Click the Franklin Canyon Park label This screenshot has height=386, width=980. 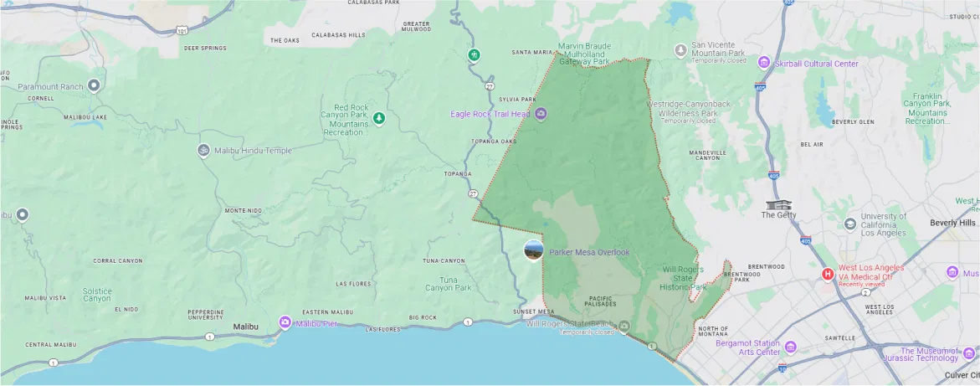pyautogui.click(x=928, y=109)
